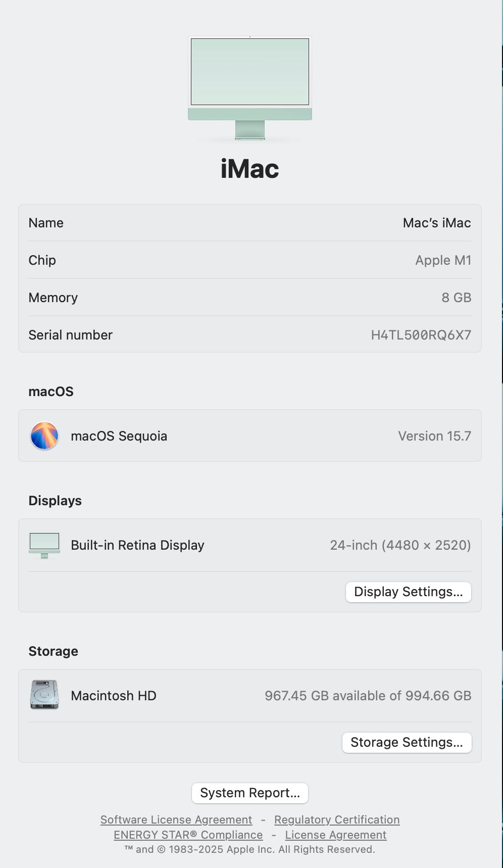
Task: Open ENERGY STAR Compliance link
Action: 188,835
